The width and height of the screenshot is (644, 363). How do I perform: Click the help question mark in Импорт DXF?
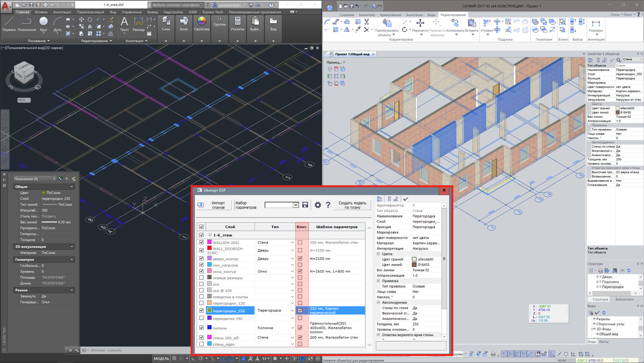click(x=328, y=205)
